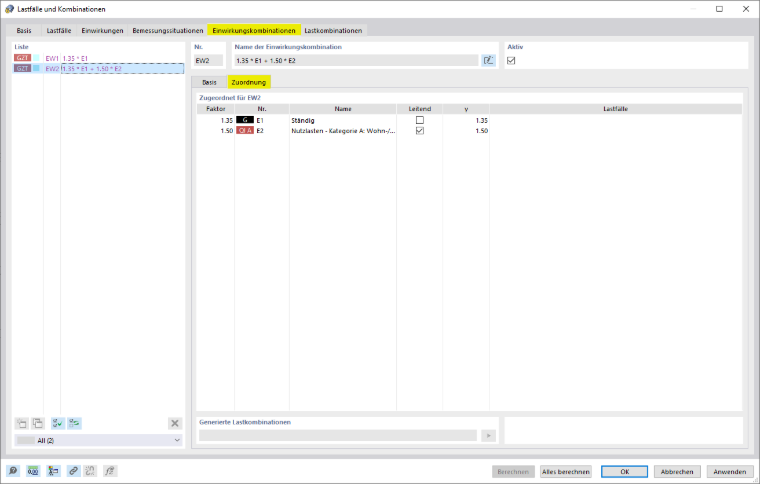Click the Abbrechen button
This screenshot has height=484, width=760.
pyautogui.click(x=677, y=471)
